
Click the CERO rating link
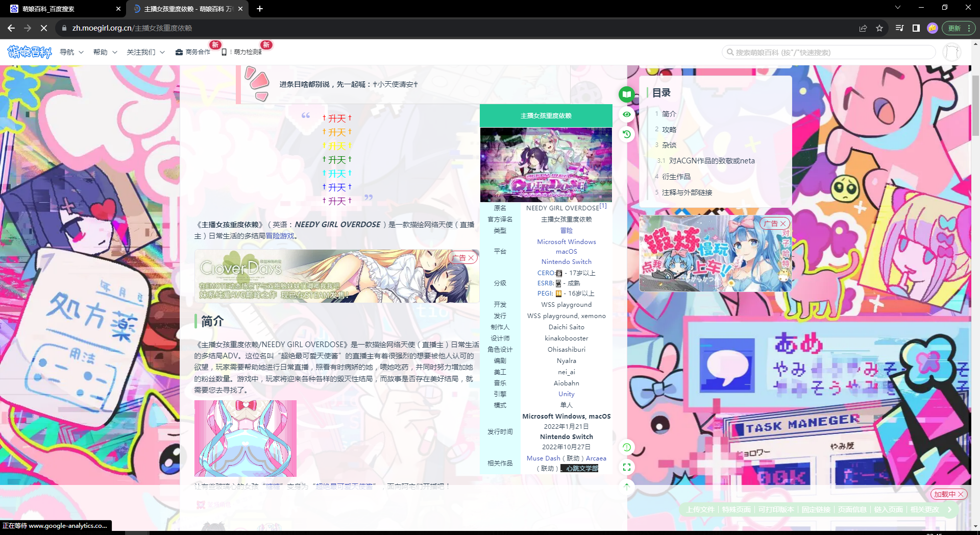pos(546,273)
